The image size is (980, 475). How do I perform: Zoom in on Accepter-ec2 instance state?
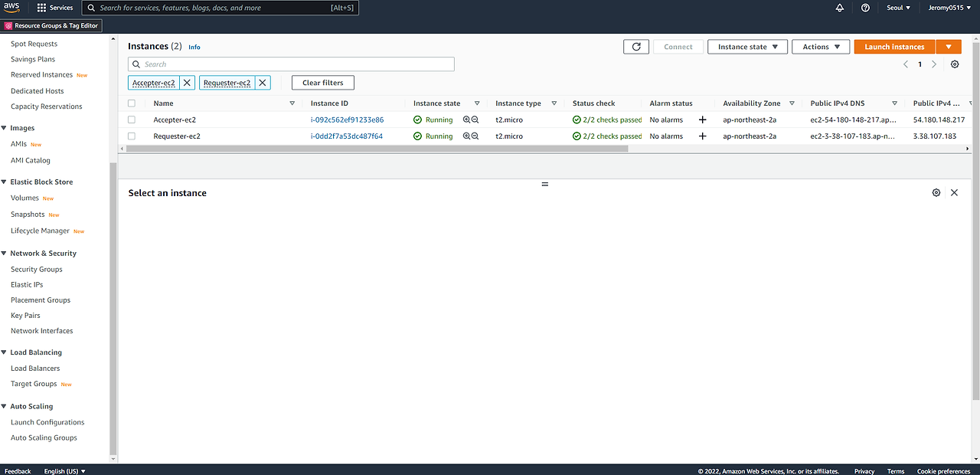(466, 120)
